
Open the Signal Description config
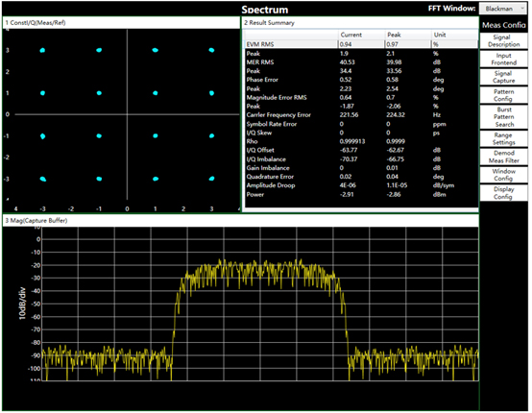click(503, 40)
